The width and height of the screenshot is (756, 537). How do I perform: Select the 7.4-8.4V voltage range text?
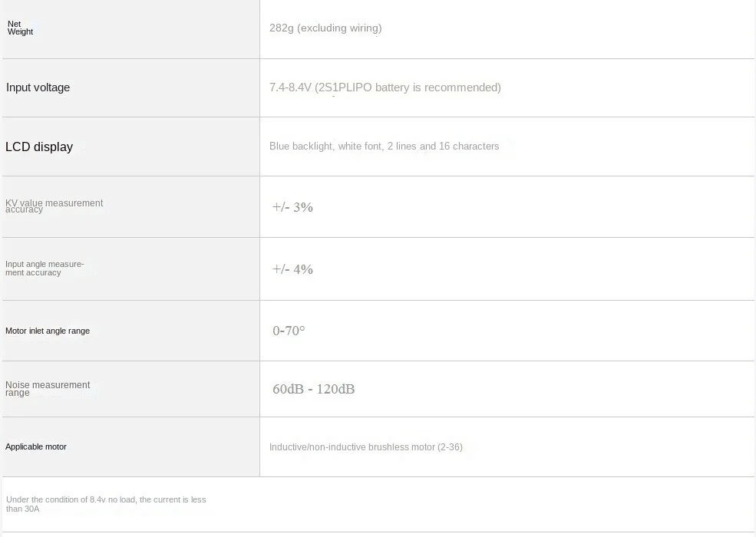(290, 87)
